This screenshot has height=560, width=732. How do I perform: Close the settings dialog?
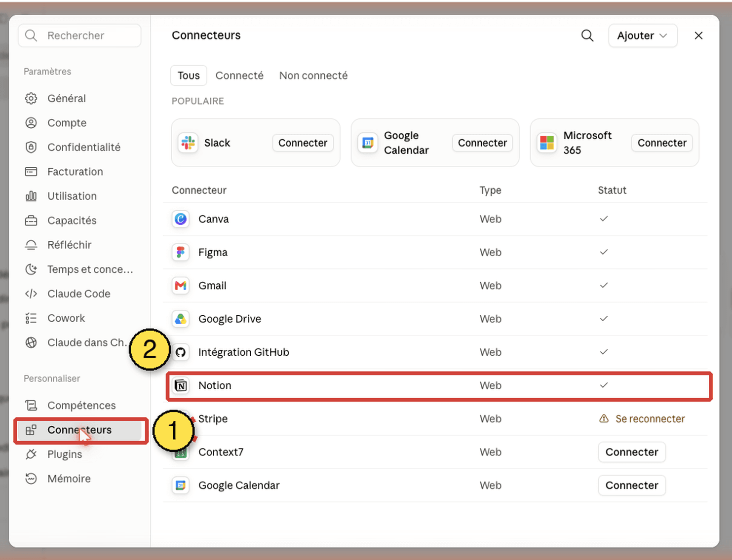(698, 36)
